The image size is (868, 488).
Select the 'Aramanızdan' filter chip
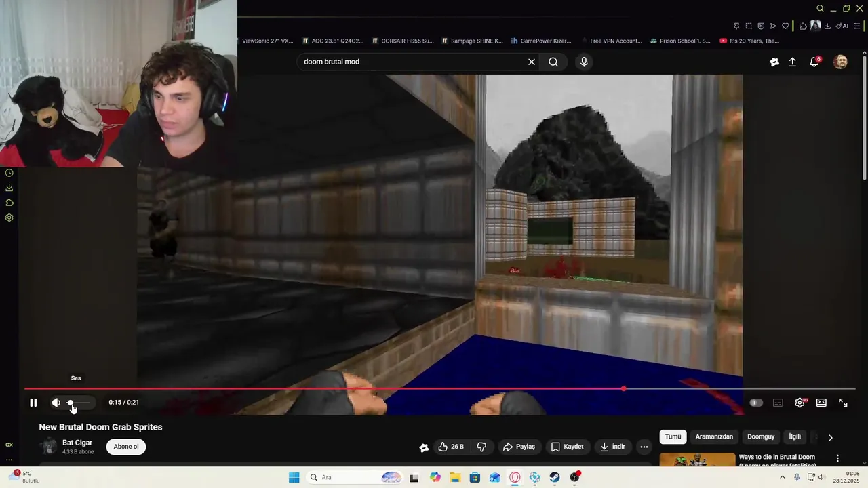[714, 437]
